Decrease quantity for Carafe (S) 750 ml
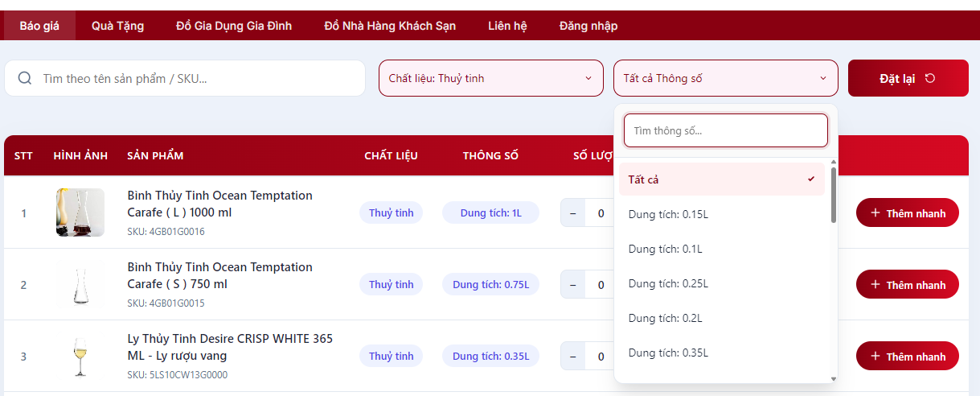Viewport: 980px width, 396px height. tap(572, 285)
